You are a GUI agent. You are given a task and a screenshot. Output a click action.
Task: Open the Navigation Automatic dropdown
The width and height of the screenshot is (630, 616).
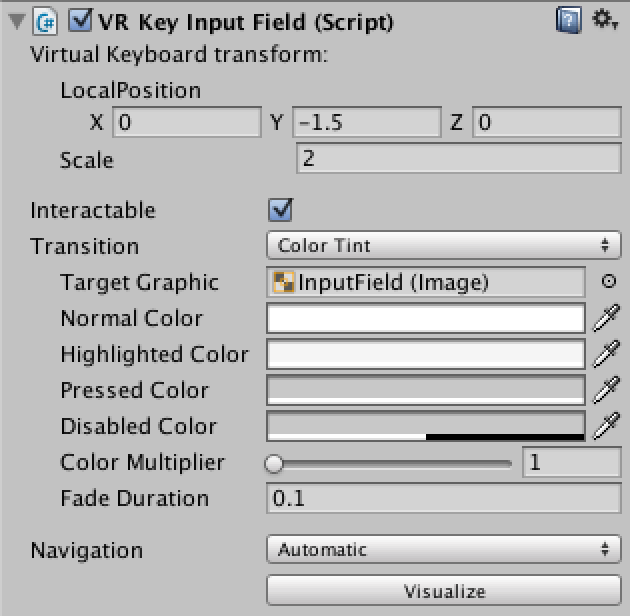444,550
